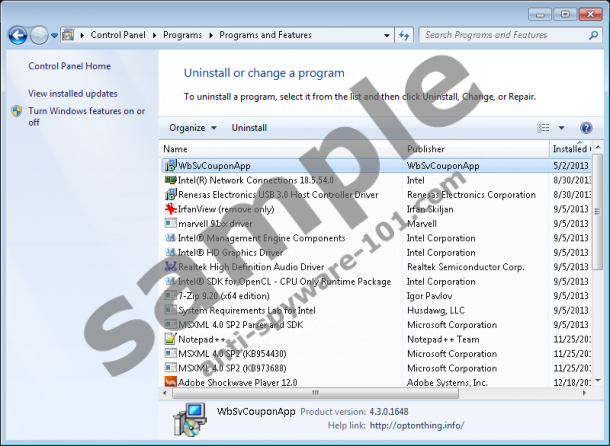Click the Control Panel breadcrumb
This screenshot has height=446, width=610.
pyautogui.click(x=118, y=35)
